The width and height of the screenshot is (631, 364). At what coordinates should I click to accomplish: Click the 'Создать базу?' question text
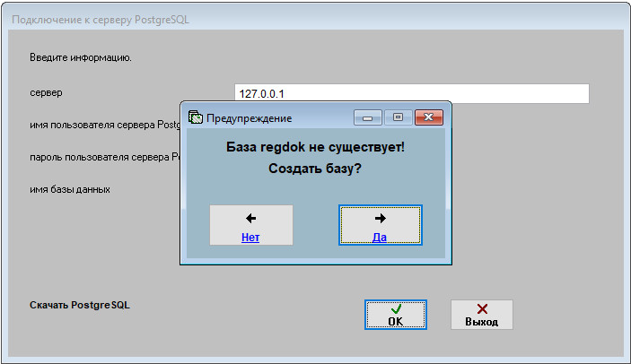pos(315,169)
